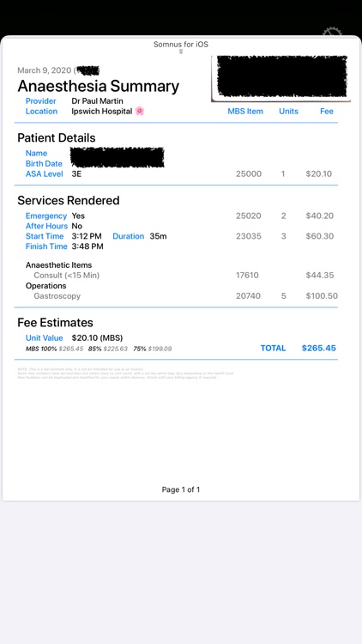Open the settings gear icon

[332, 32]
